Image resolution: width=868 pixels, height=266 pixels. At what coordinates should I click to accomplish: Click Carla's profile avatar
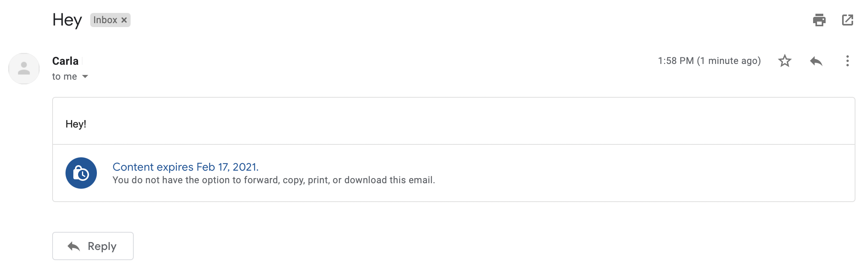(24, 69)
